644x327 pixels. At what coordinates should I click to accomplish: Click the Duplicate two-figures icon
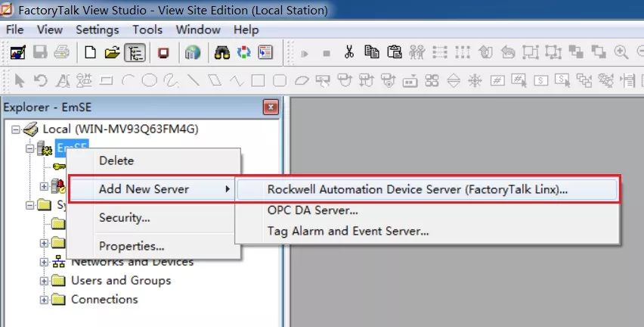pos(417,51)
